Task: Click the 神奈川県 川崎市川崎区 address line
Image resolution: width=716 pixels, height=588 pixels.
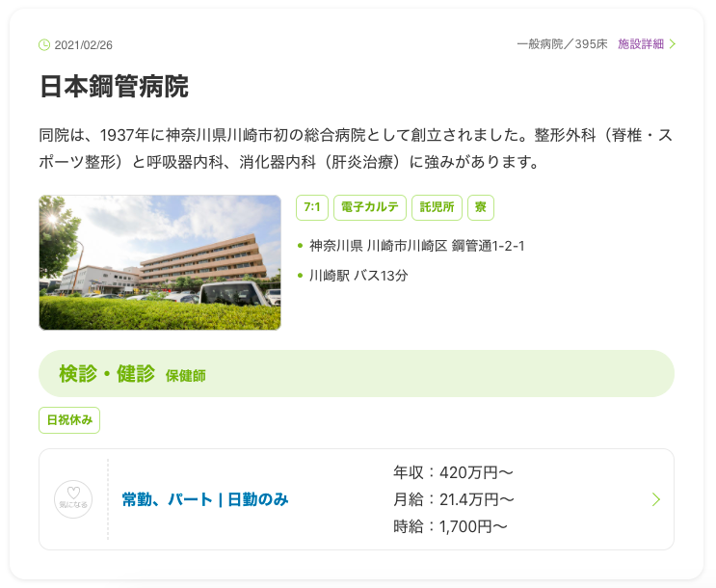Action: pos(416,246)
